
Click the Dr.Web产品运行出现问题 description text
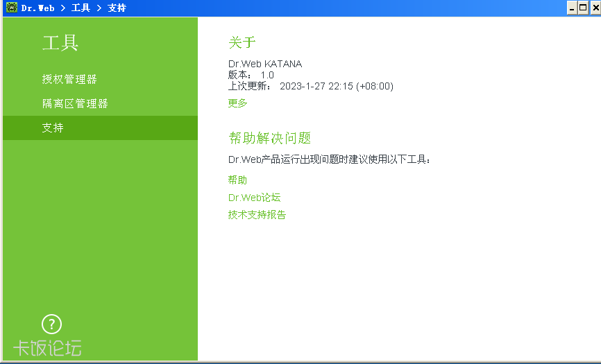click(x=329, y=159)
